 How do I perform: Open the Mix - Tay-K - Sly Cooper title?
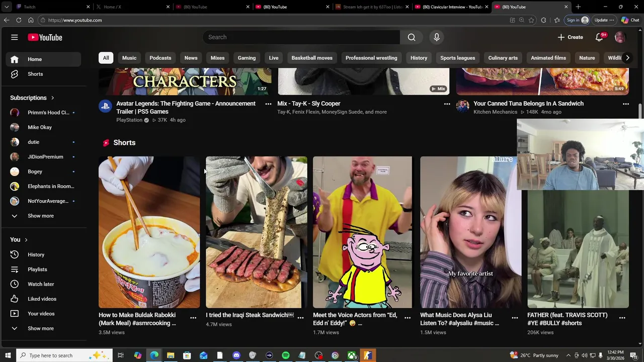[308, 104]
